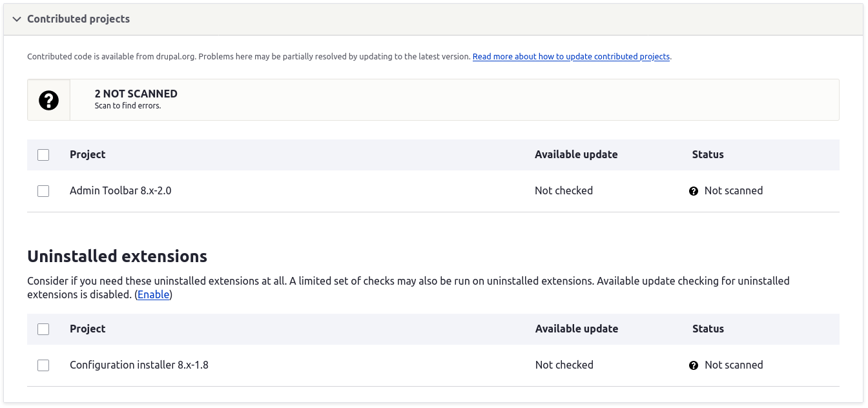Image resolution: width=868 pixels, height=408 pixels.
Task: Click Available update header in Uninstalled extensions table
Action: [x=576, y=329]
